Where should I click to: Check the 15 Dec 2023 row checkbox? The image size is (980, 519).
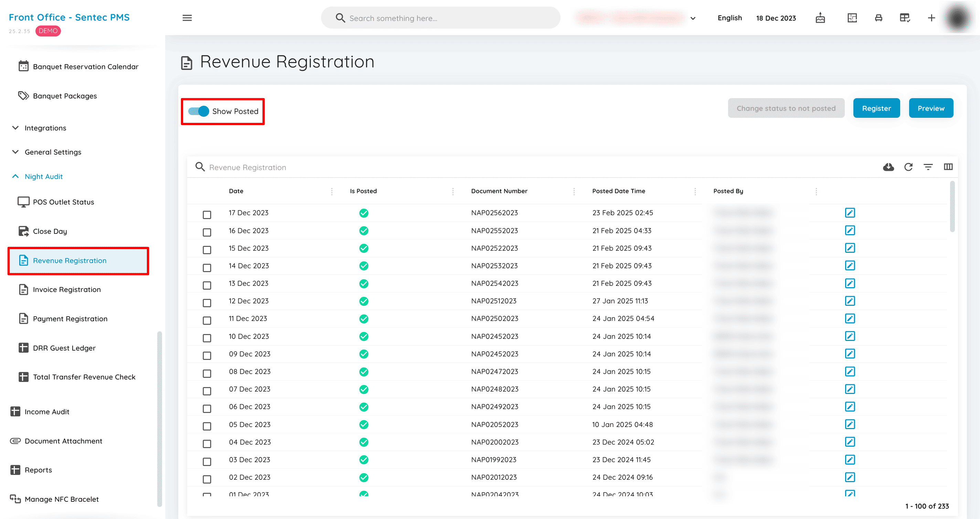[206, 250]
